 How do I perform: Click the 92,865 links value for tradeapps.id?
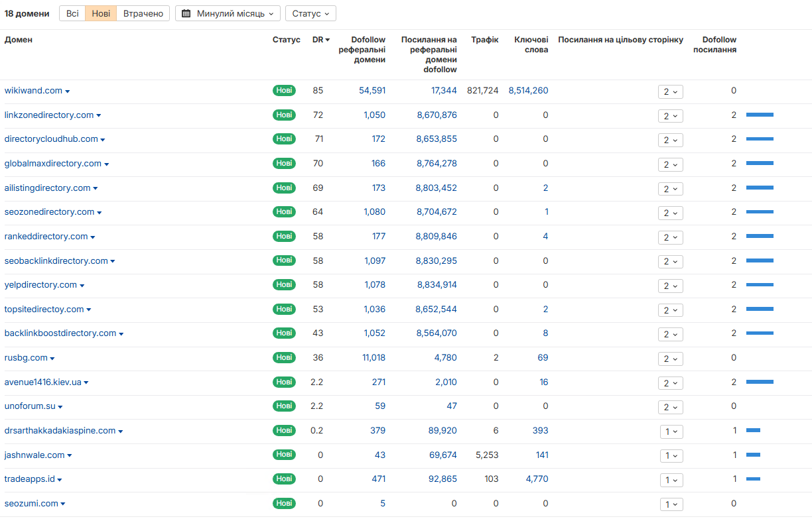[x=441, y=479]
